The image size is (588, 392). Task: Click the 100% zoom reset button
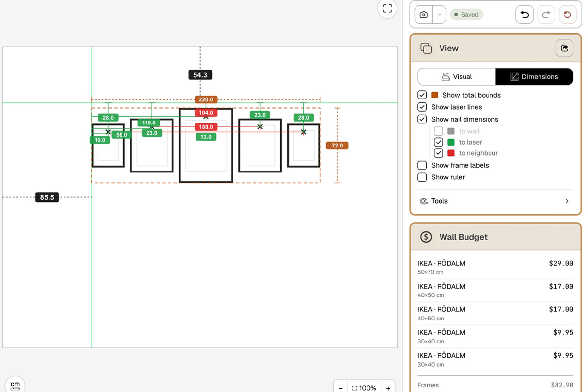click(364, 388)
